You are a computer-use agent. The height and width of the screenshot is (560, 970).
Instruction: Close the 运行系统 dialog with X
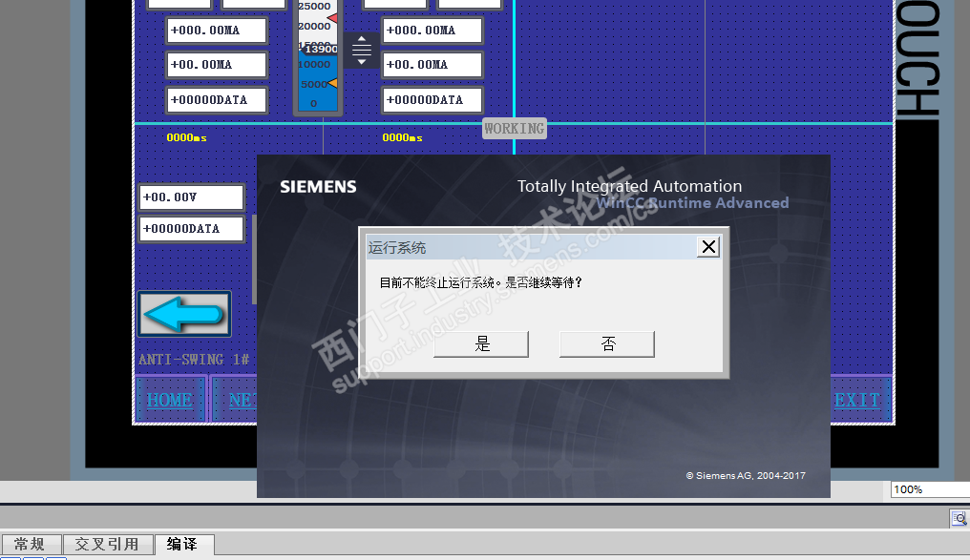708,247
